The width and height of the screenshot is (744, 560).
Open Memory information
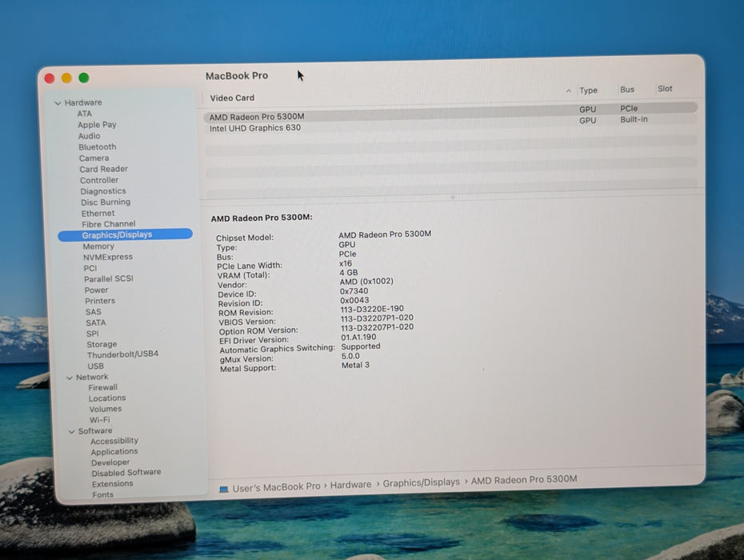point(98,246)
